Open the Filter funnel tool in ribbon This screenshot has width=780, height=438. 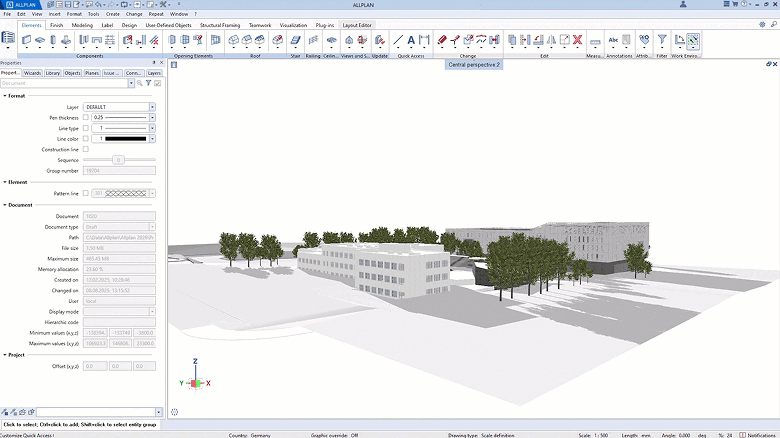(x=661, y=40)
